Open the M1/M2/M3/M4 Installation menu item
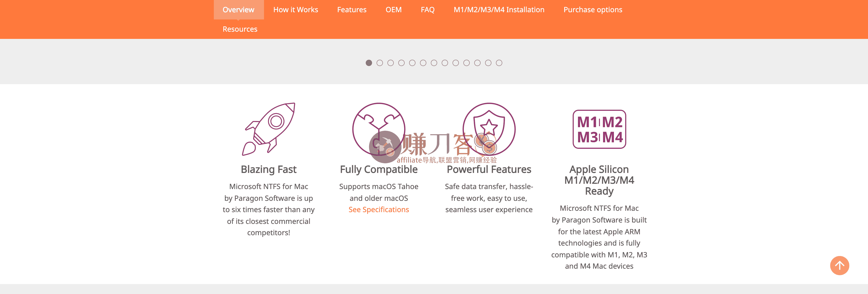 coord(499,9)
